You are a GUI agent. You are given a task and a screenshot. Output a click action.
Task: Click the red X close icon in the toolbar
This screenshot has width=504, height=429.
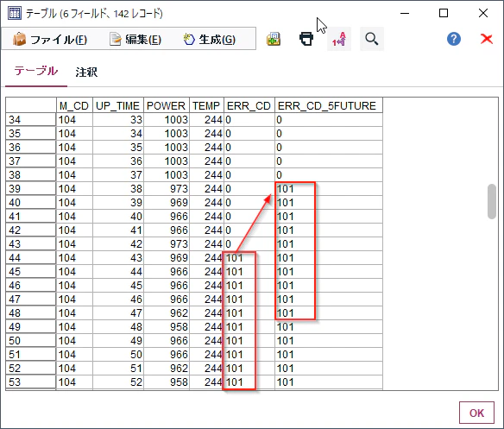tap(487, 39)
